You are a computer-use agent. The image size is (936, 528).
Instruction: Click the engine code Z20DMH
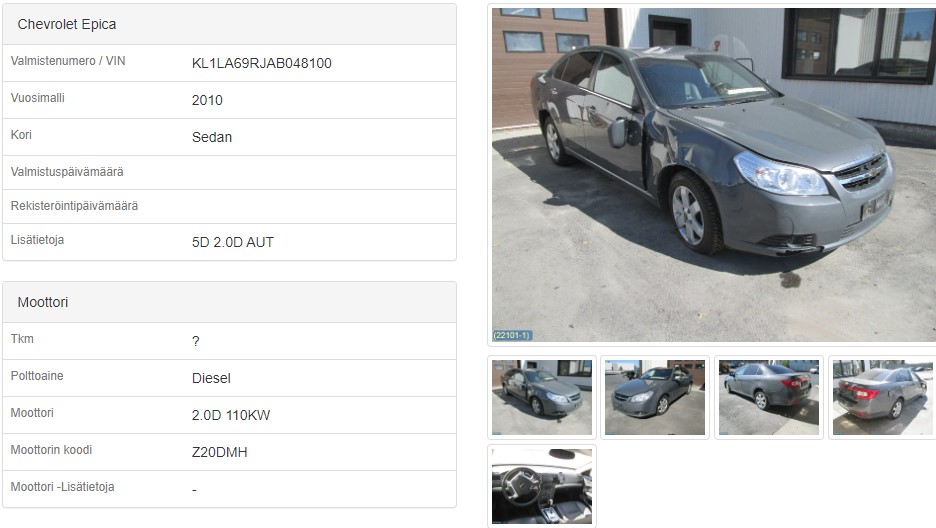pyautogui.click(x=220, y=452)
